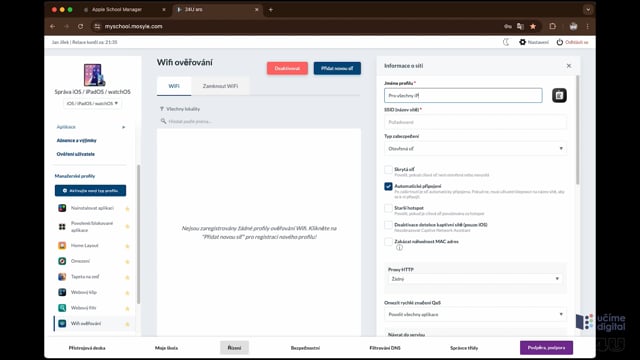Click the device management iPad image
Viewport: 640px width, 360px height.
[x=94, y=75]
